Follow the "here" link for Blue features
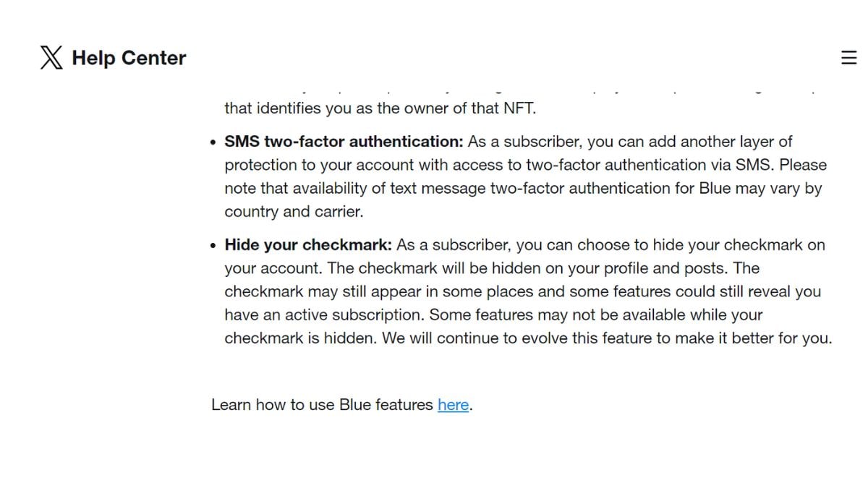Image resolution: width=868 pixels, height=488 pixels. 454,405
